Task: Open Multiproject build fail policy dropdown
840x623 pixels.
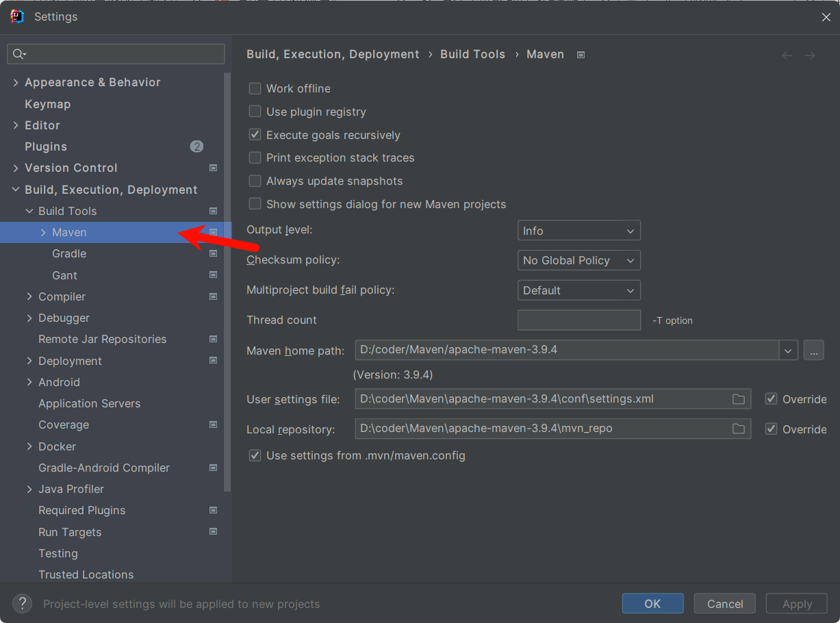Action: 579,290
